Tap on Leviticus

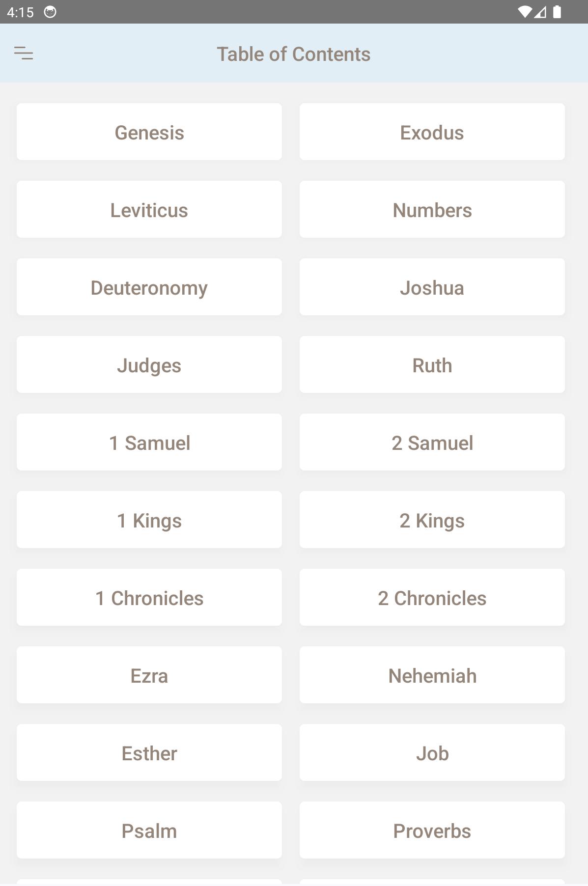[x=149, y=210]
